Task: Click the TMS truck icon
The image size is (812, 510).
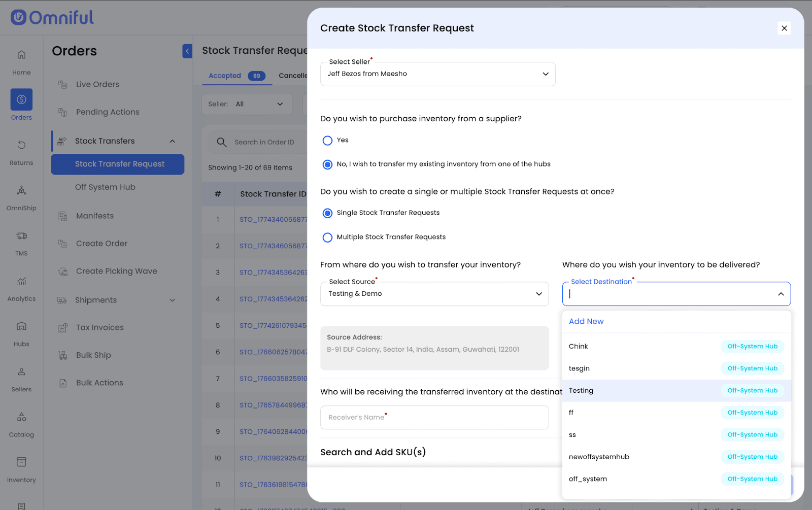Action: coord(21,236)
